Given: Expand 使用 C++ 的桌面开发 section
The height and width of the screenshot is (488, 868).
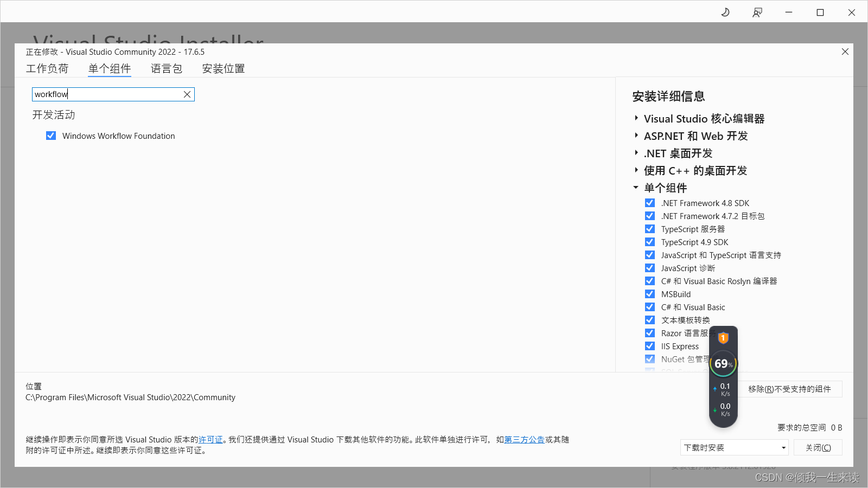Looking at the screenshot, I should click(x=636, y=170).
